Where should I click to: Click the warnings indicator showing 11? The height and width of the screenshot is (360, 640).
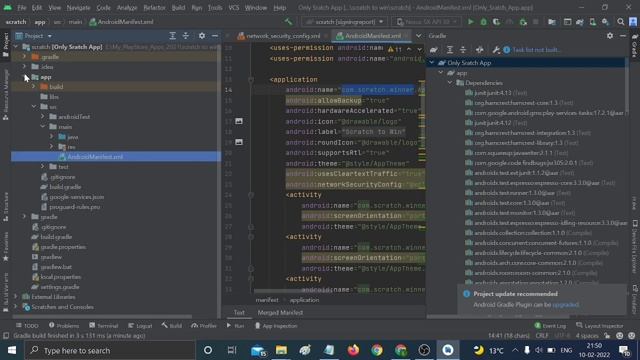395,49
